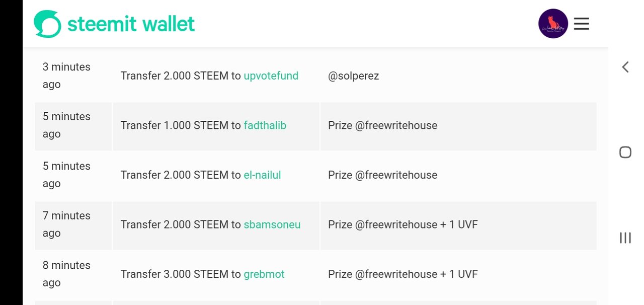The width and height of the screenshot is (644, 305).
Task: Tap the Android recent apps button
Action: click(x=625, y=238)
